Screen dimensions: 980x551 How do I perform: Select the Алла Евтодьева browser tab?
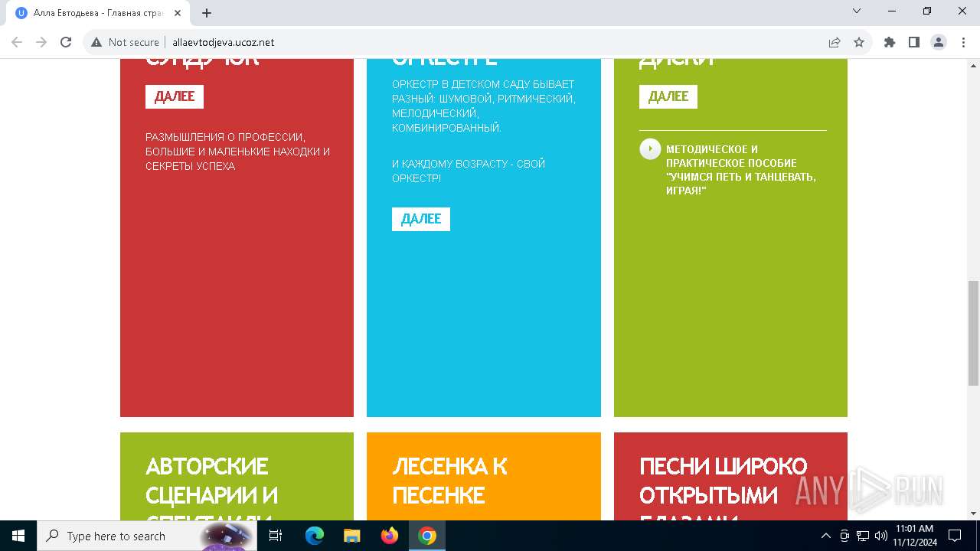tap(100, 12)
